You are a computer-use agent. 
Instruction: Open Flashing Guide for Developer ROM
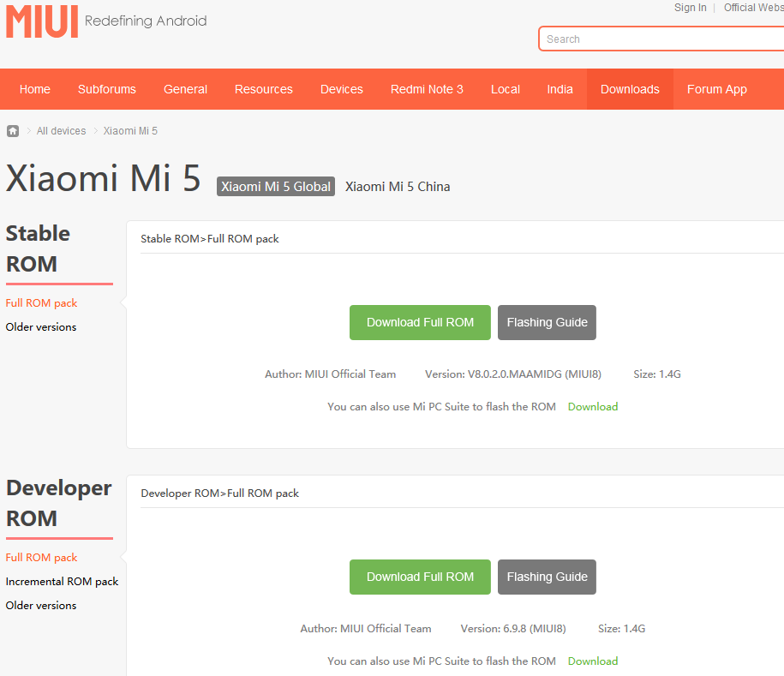tap(547, 577)
